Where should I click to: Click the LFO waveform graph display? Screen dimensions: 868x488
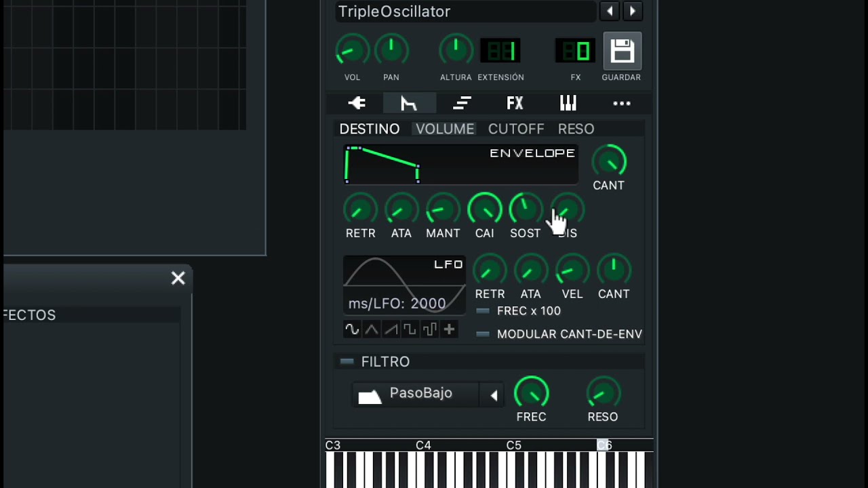pyautogui.click(x=404, y=285)
